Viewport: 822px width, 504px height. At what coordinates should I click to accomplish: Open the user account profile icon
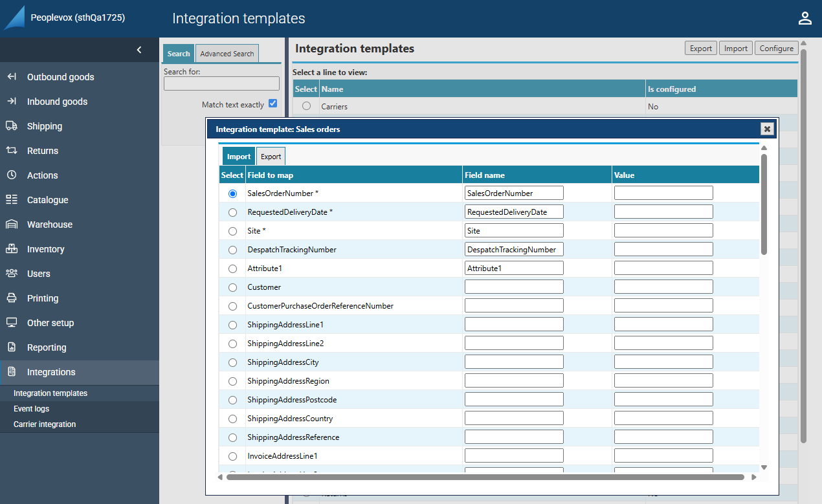[x=805, y=18]
